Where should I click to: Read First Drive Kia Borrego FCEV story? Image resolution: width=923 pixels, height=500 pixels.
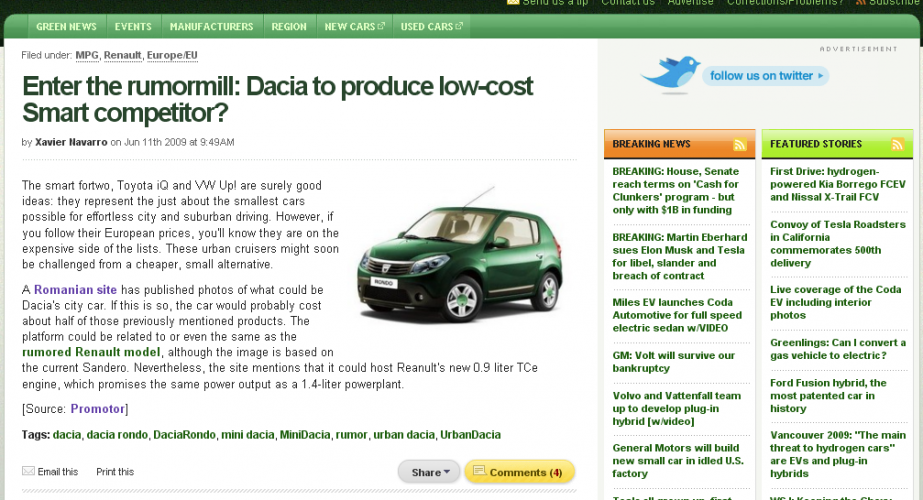(838, 184)
